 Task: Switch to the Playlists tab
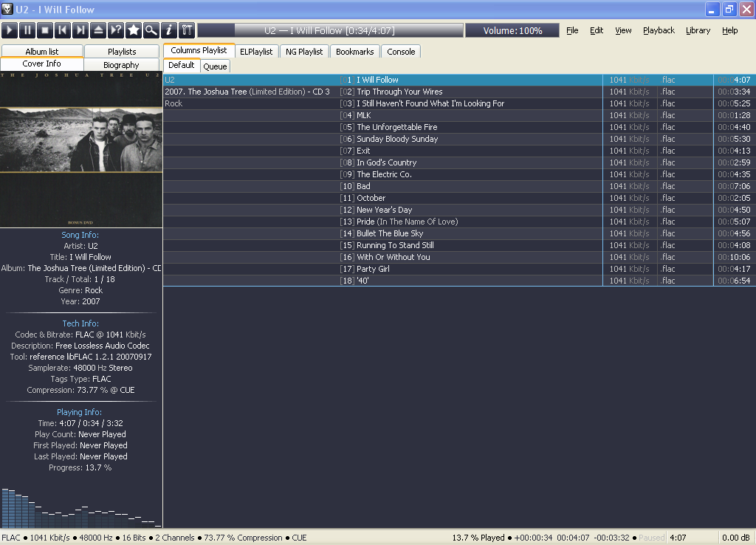(122, 51)
